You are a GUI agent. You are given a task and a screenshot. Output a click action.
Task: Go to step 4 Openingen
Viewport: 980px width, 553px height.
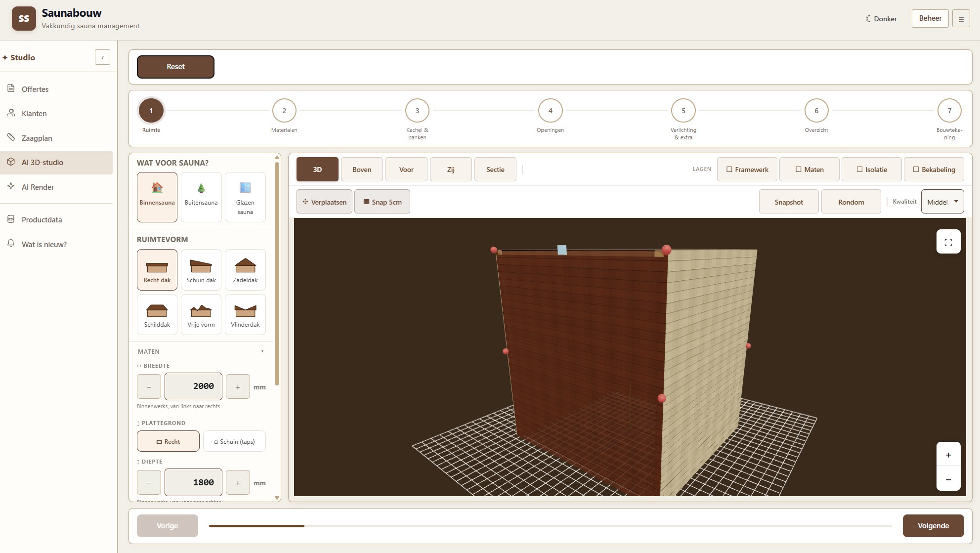pos(550,111)
